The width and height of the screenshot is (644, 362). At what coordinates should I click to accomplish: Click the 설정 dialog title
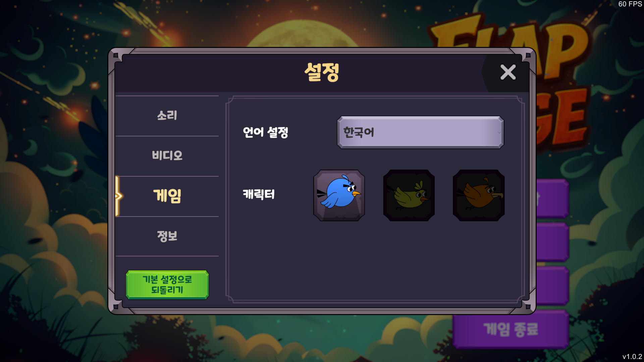pos(322,72)
